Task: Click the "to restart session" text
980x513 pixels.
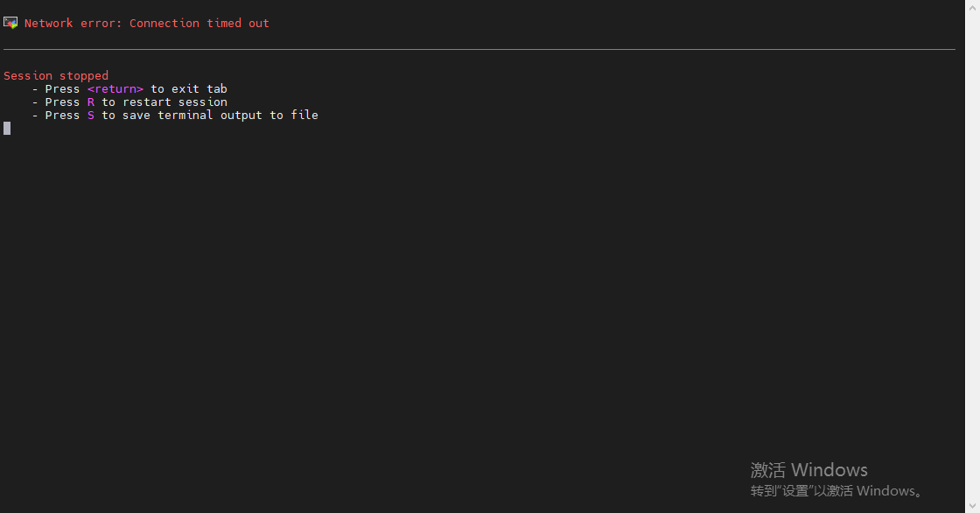Action: click(x=164, y=102)
